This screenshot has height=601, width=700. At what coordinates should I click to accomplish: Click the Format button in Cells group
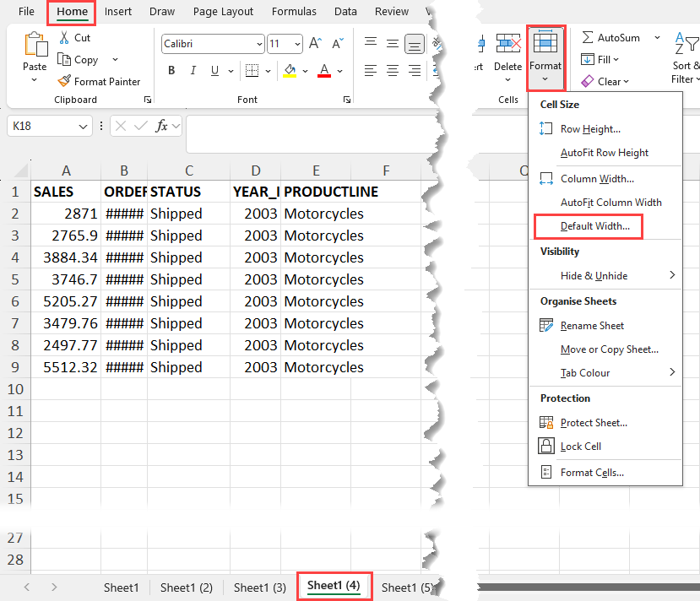point(545,56)
